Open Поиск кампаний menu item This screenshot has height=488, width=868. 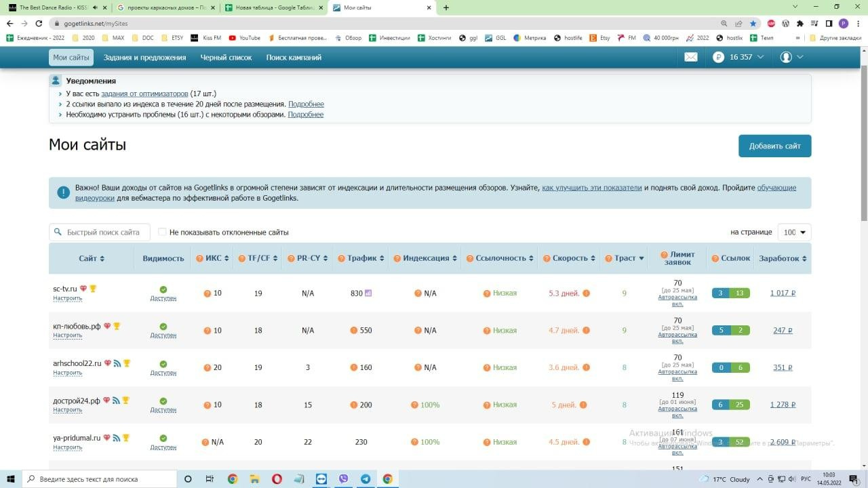(x=294, y=58)
